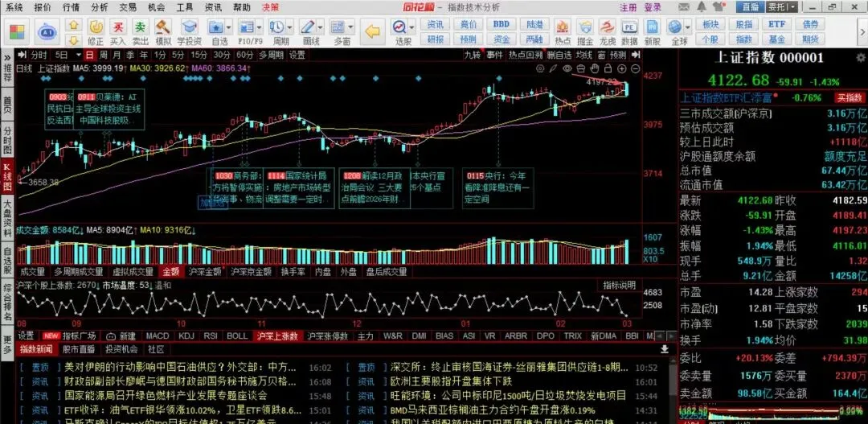Viewport: 868px width, 424px height.
Task: Open the 全球 globe icon
Action: (675, 27)
